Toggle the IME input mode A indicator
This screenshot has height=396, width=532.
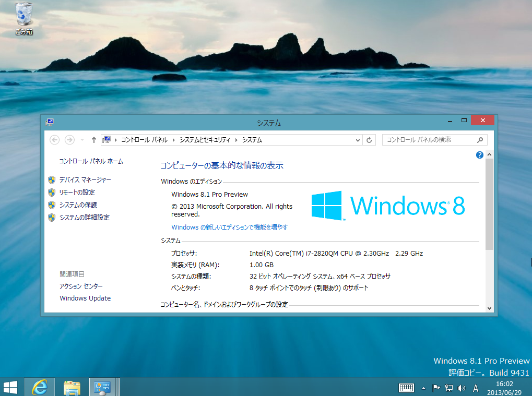click(476, 388)
